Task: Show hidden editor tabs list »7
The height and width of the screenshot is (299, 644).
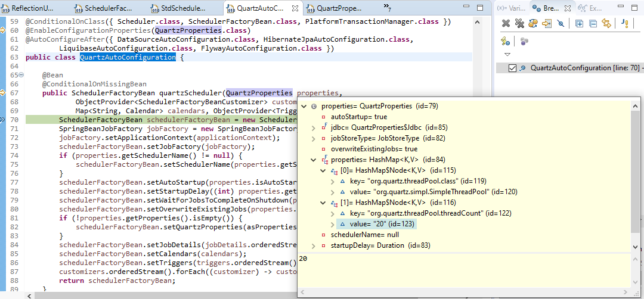Action: click(x=387, y=7)
